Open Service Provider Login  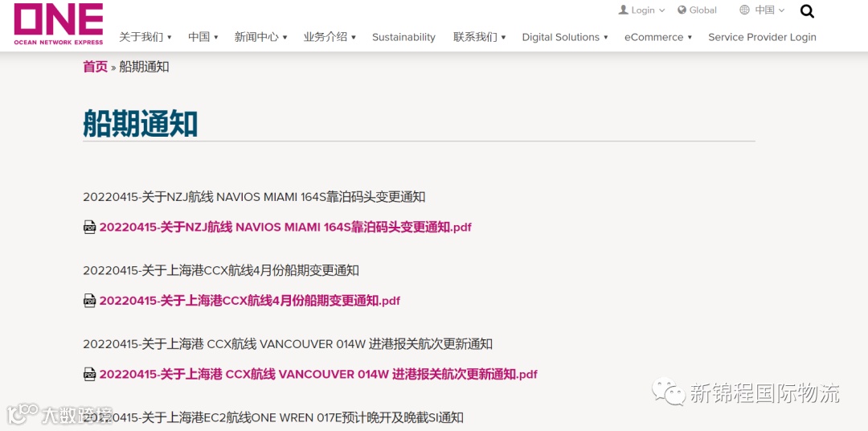762,37
